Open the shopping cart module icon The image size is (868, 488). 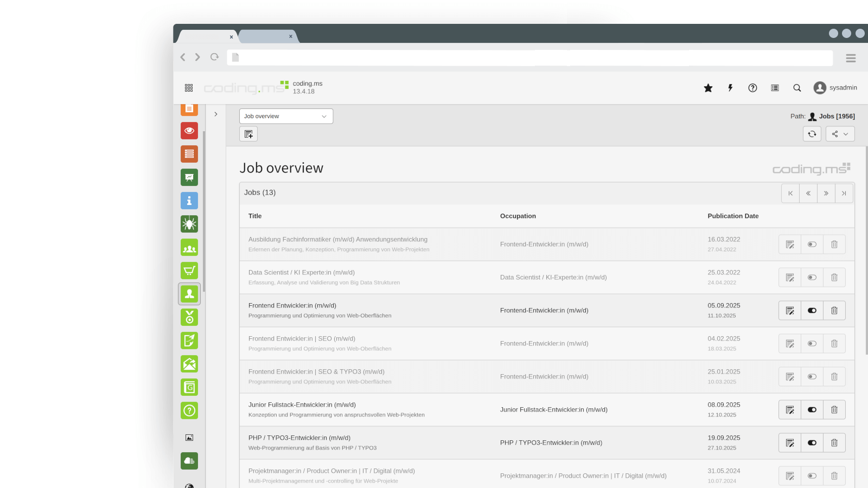coord(189,271)
